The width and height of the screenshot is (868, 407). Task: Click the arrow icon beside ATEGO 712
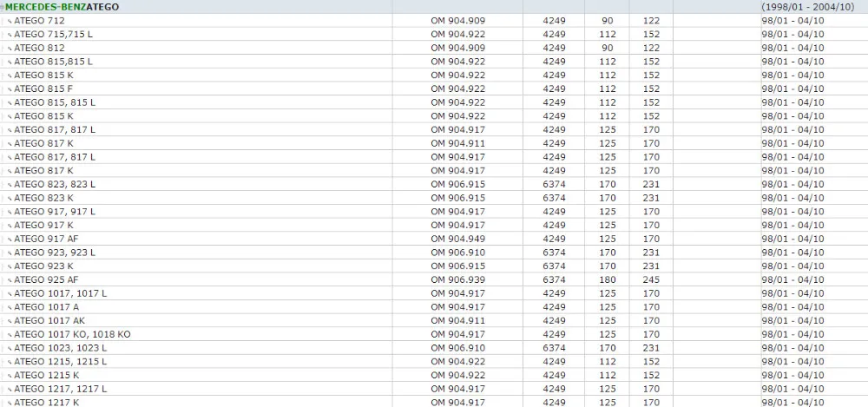[x=10, y=21]
